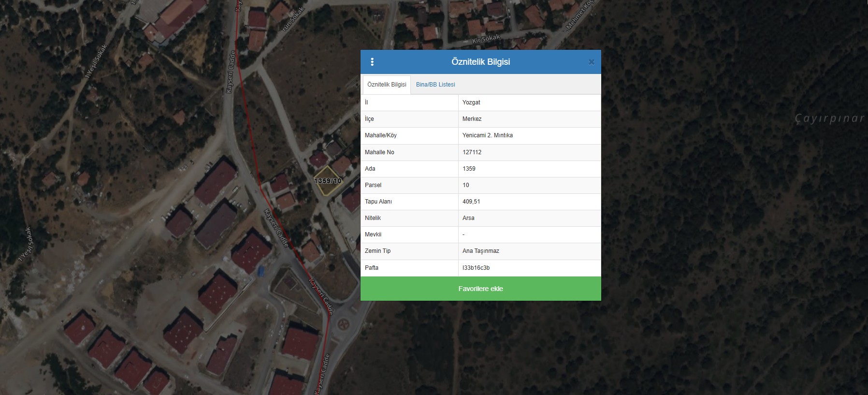Click the Favorilere ekle button
The width and height of the screenshot is (868, 395).
point(481,289)
